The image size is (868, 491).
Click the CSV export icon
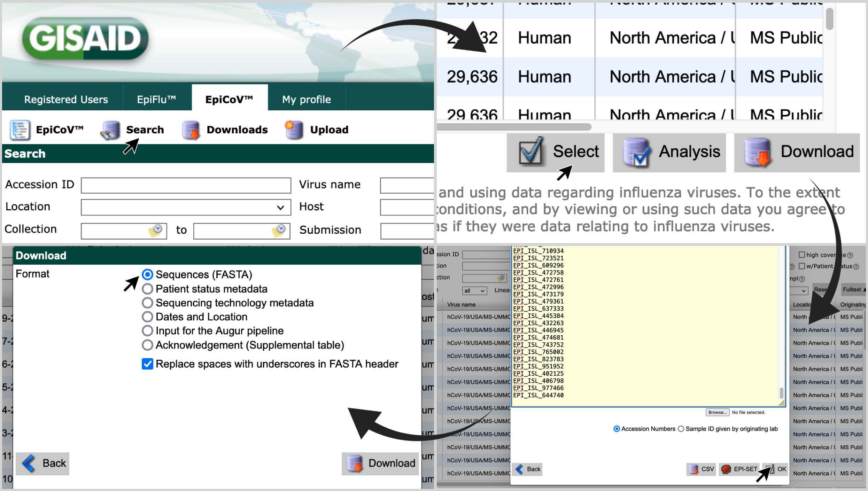point(693,469)
